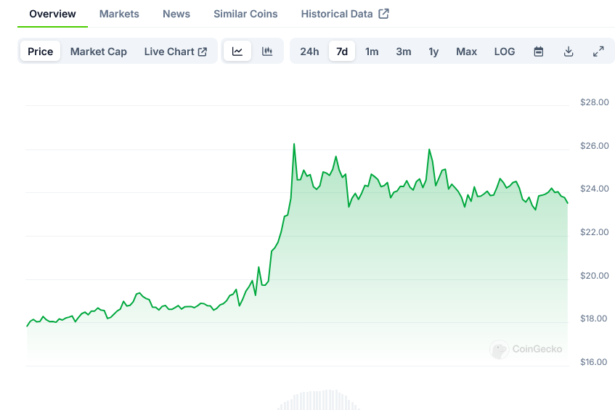
Task: Select the 24h time range
Action: coord(309,52)
